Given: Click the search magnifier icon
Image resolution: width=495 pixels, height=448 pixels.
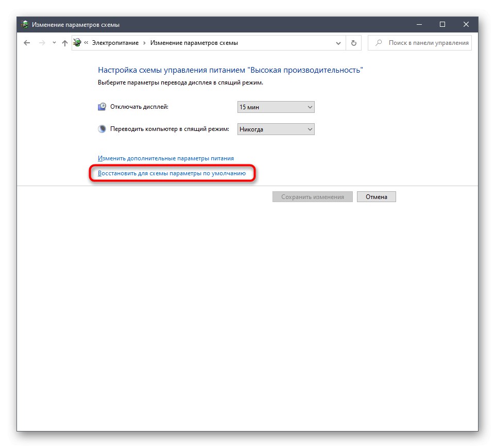Looking at the screenshot, I should 379,43.
